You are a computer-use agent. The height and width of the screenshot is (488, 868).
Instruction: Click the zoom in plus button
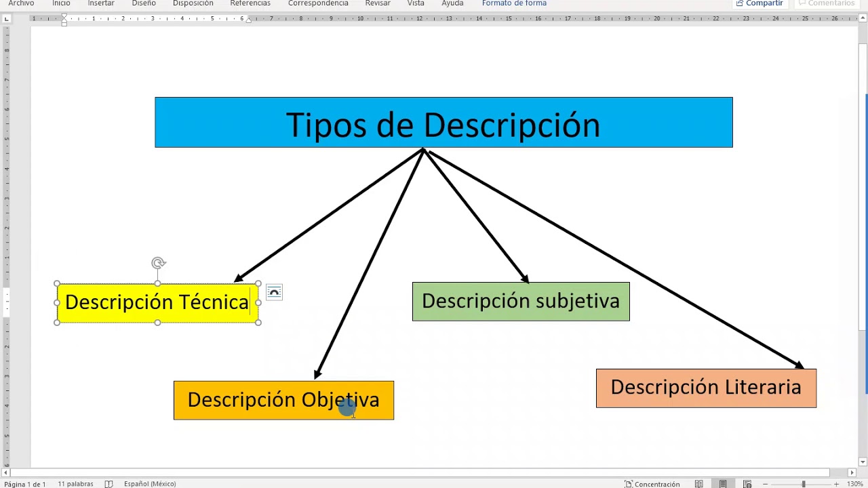[x=837, y=484]
